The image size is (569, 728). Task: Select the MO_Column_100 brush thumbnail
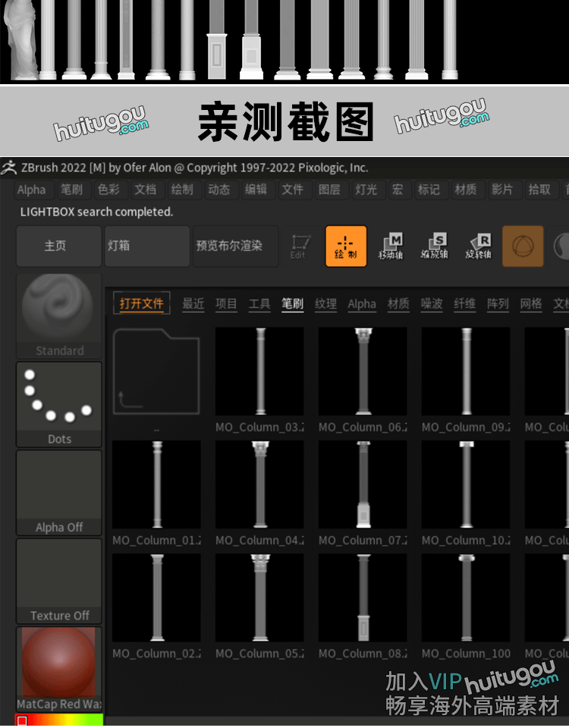click(466, 598)
